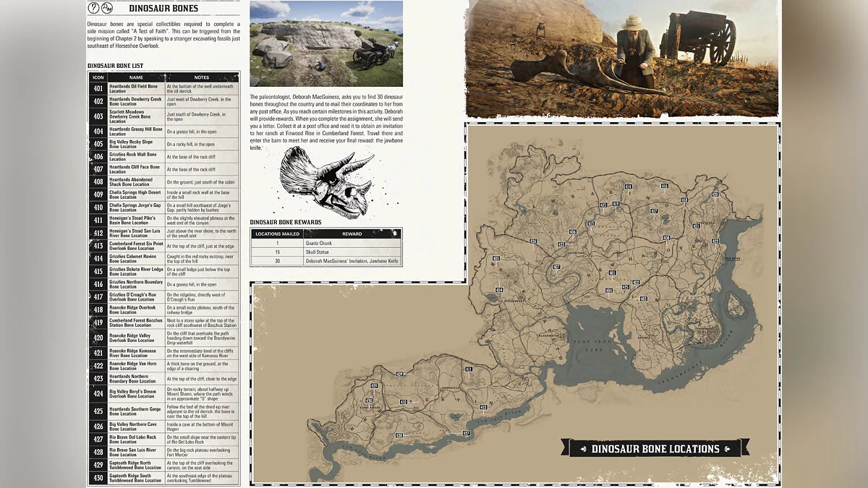
Task: Select the 424 icon badge in the bone list
Action: point(98,394)
